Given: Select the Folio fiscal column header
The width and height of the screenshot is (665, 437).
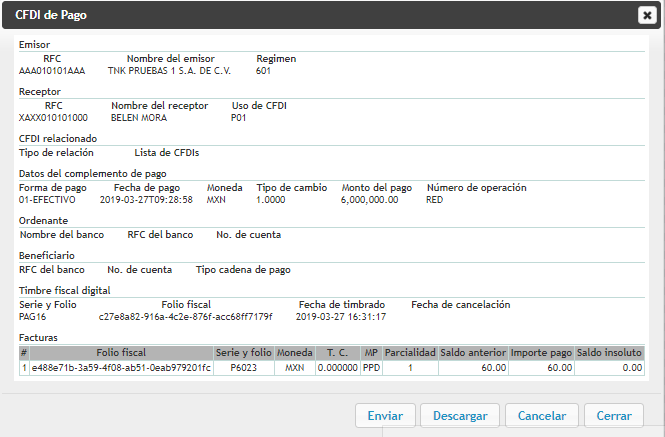Looking at the screenshot, I should [x=121, y=353].
